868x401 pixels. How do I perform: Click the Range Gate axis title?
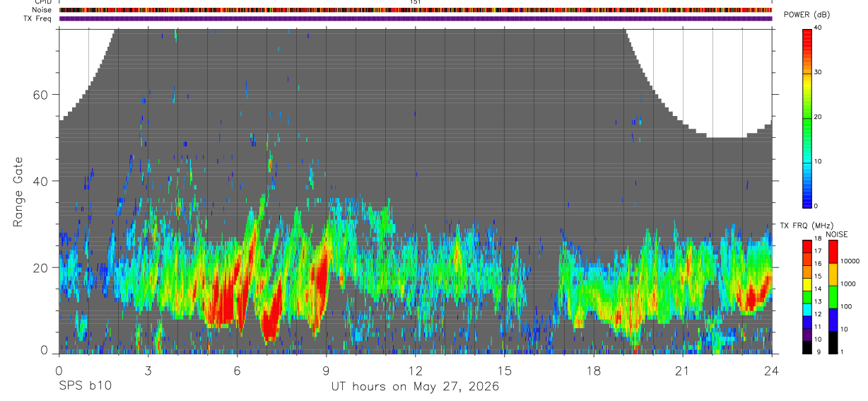click(x=17, y=191)
